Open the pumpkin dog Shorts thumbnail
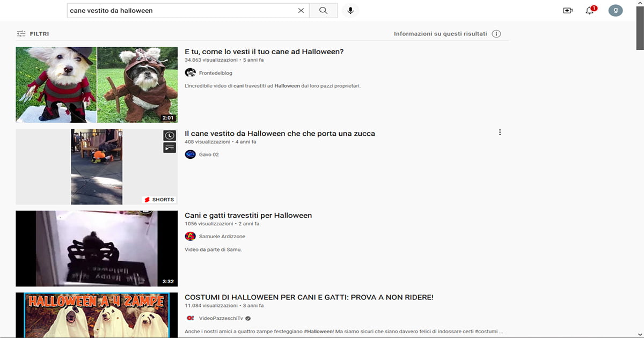This screenshot has width=644, height=338. point(97,167)
